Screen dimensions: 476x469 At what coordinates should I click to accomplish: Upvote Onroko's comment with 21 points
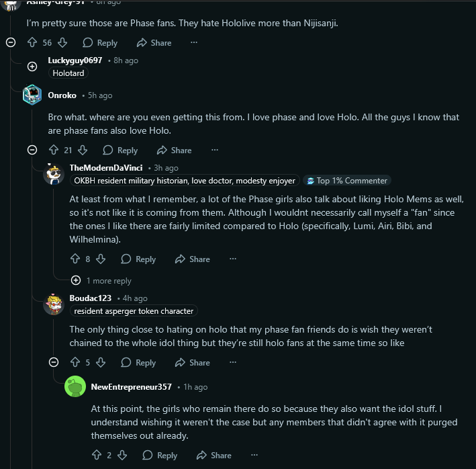(x=53, y=150)
